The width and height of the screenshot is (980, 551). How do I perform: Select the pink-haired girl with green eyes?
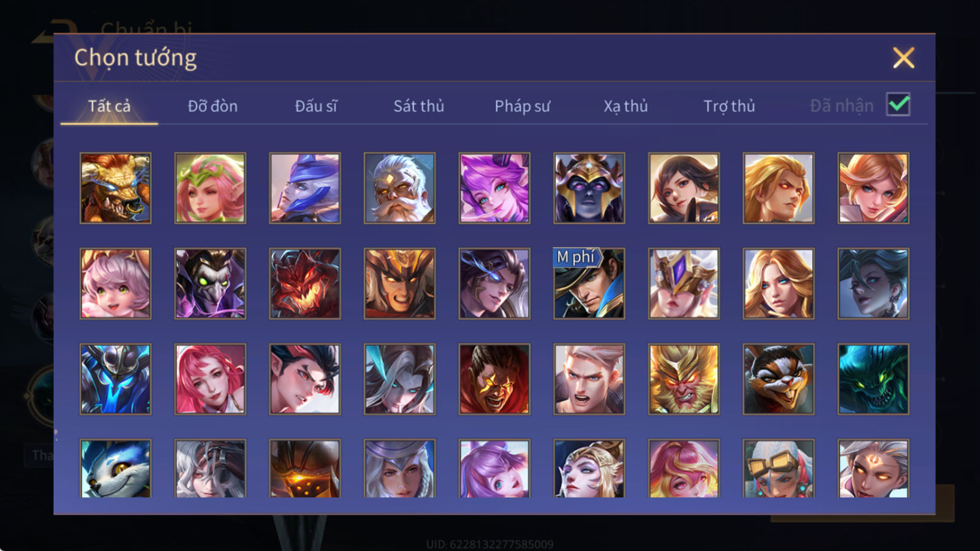pyautogui.click(x=115, y=283)
